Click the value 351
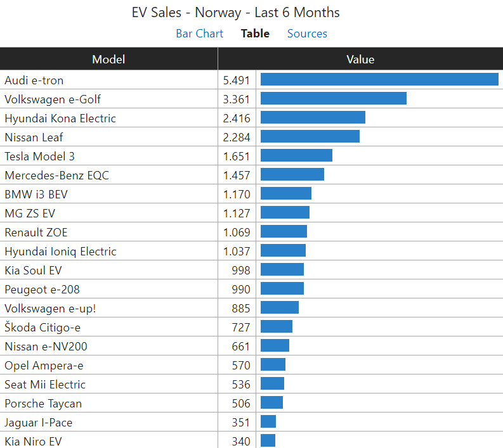This screenshot has height=448, width=503. point(241,423)
